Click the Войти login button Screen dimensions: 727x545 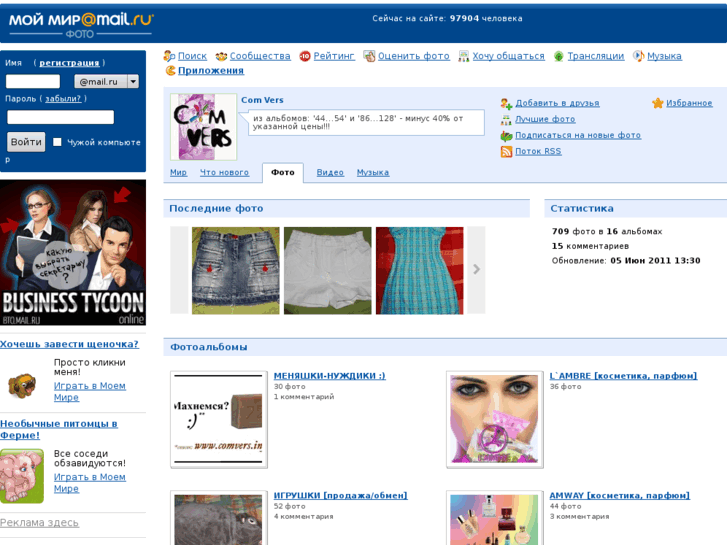26,142
